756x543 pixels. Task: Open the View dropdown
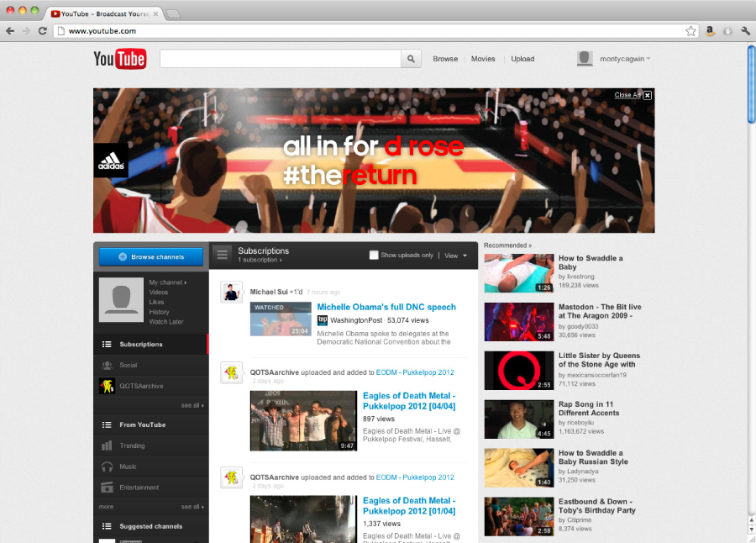(455, 256)
